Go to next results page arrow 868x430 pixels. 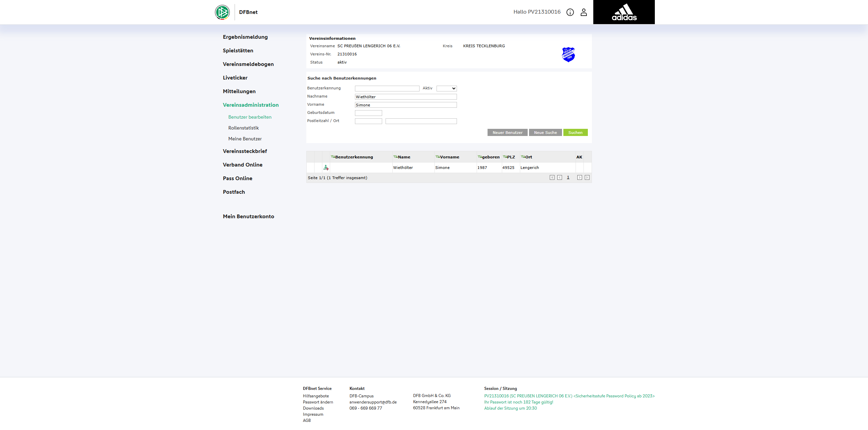[x=579, y=177]
